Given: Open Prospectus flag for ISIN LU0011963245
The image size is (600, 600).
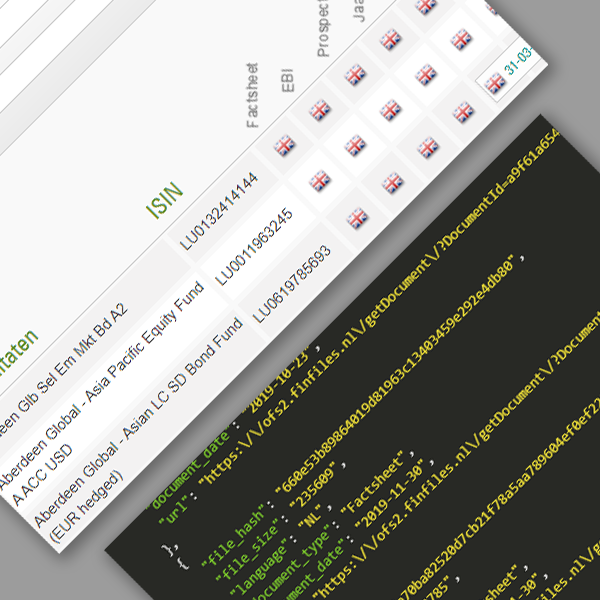Looking at the screenshot, I should (x=390, y=110).
